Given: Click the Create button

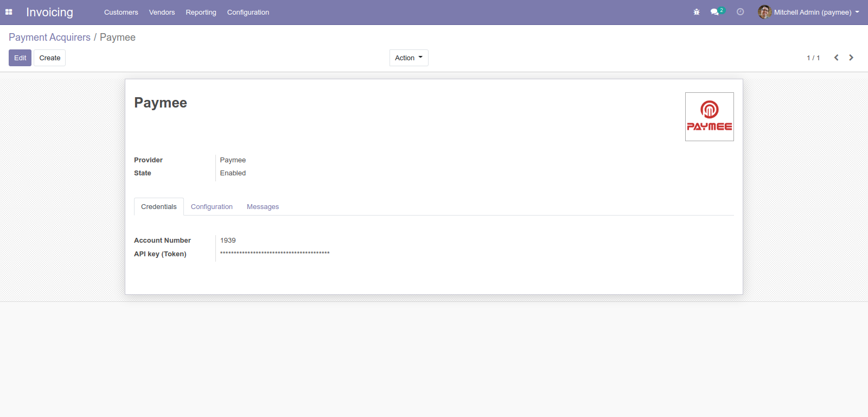Looking at the screenshot, I should (x=50, y=58).
